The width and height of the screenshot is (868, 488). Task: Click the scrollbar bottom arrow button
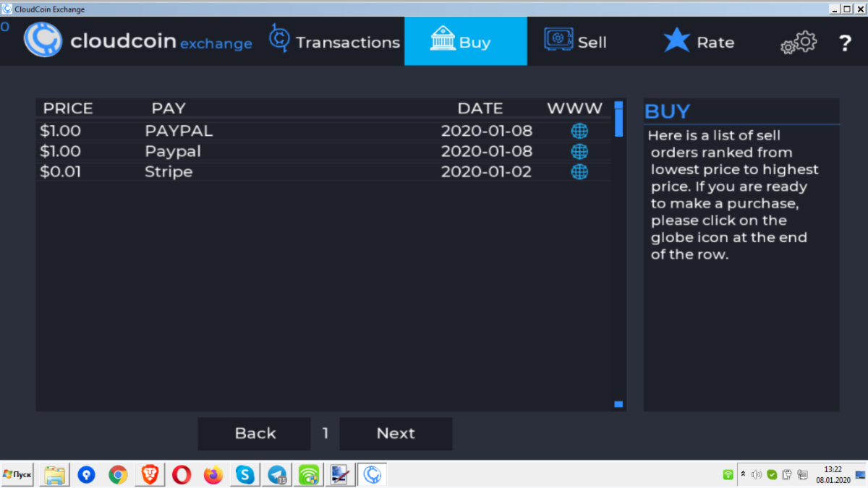[x=618, y=404]
